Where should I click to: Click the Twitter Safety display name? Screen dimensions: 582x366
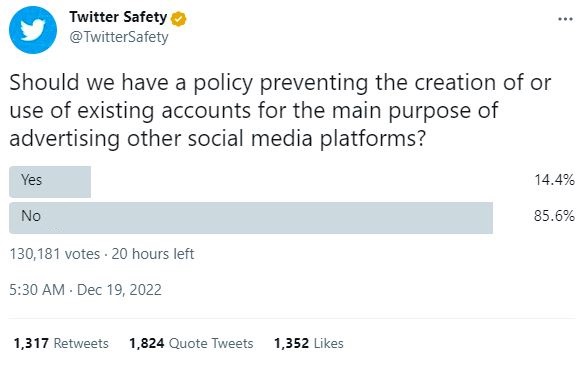pyautogui.click(x=118, y=17)
